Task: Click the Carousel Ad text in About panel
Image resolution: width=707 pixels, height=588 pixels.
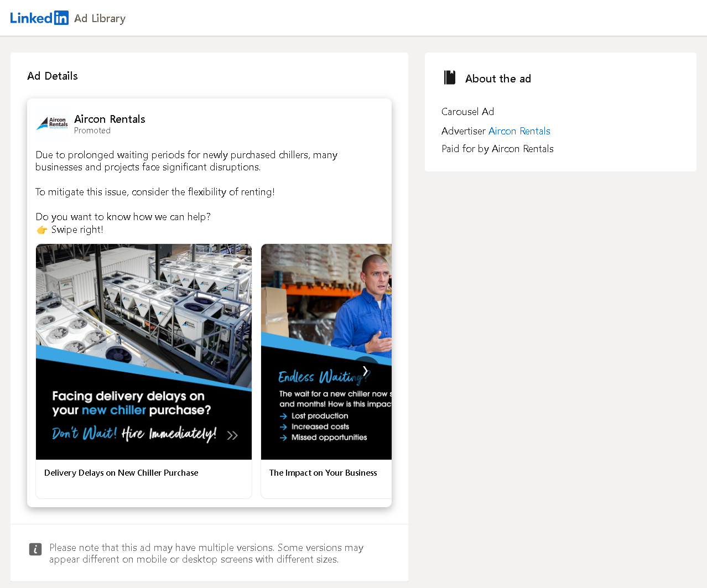Action: point(467,112)
